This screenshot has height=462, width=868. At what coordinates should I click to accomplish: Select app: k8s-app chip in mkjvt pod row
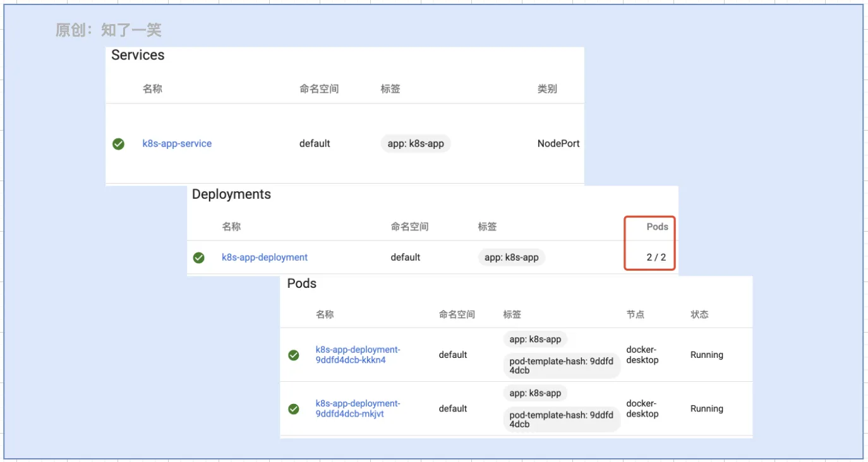(535, 393)
